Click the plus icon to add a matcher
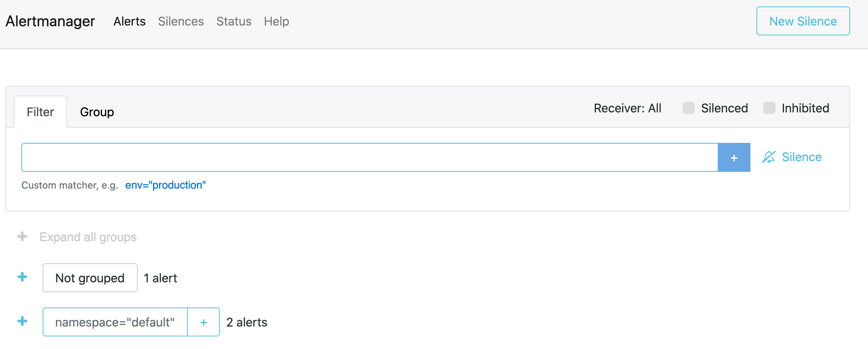This screenshot has height=349, width=868. [x=734, y=157]
